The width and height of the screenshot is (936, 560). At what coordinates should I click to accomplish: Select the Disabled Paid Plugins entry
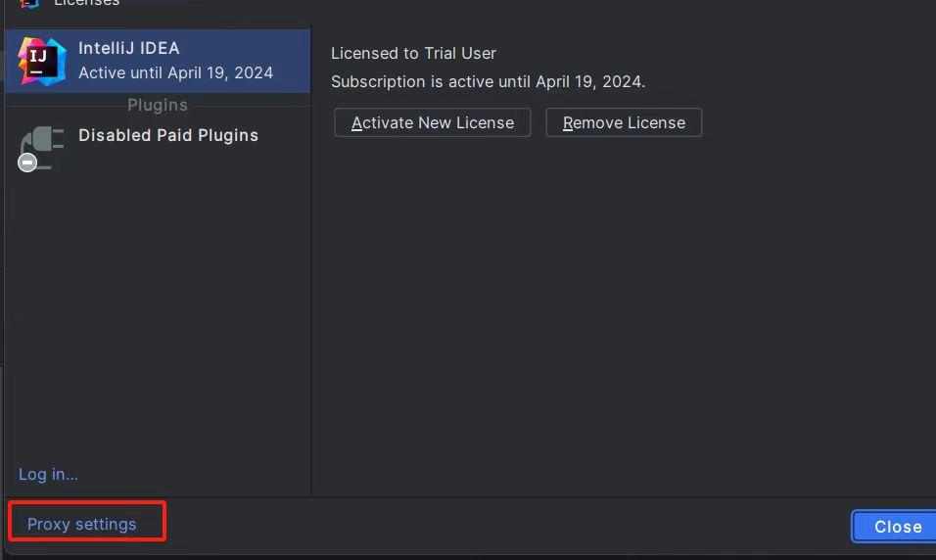pyautogui.click(x=168, y=135)
